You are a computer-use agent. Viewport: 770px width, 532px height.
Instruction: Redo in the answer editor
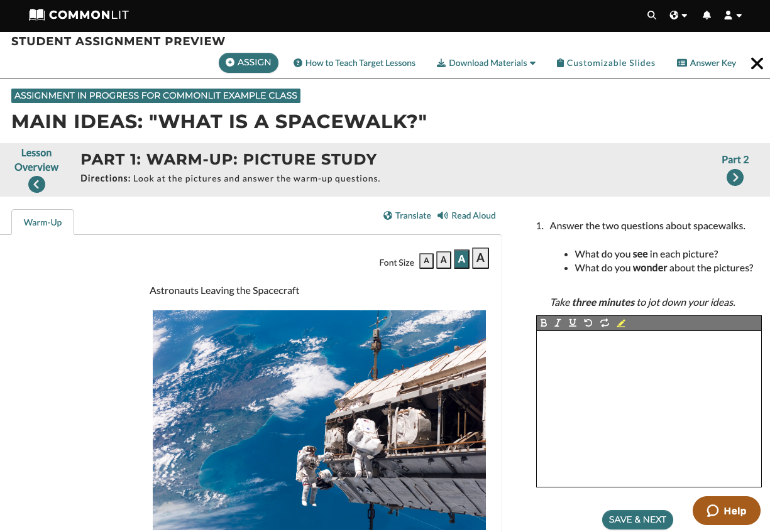pos(605,323)
